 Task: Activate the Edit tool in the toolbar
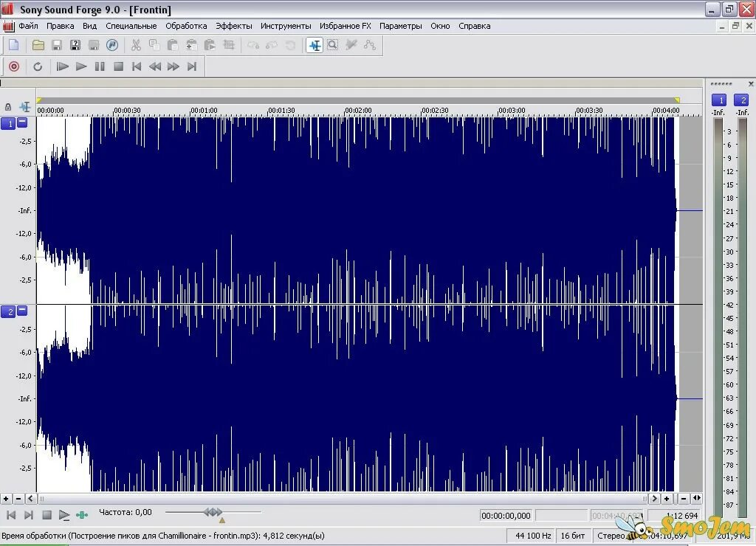(x=315, y=45)
